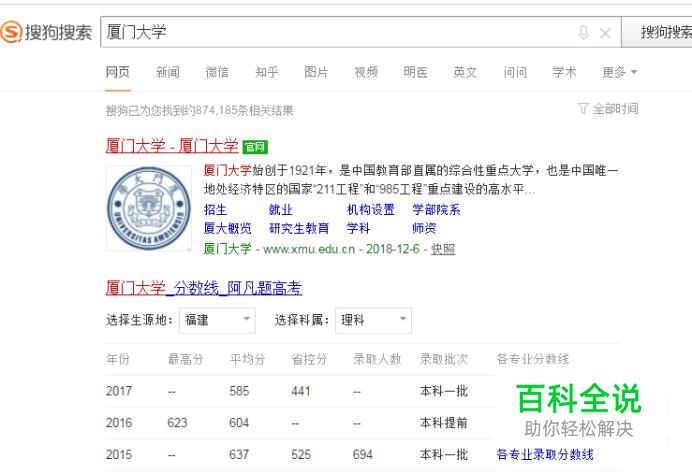Click the 省控分 column header
This screenshot has width=692, height=473.
pyautogui.click(x=309, y=359)
